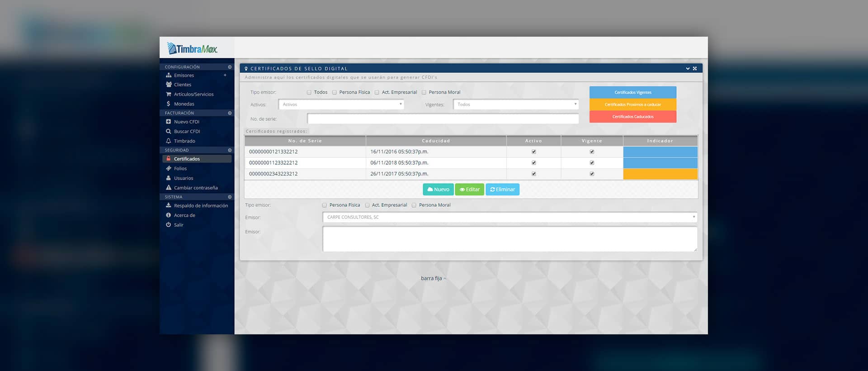Click the Salir power icon
This screenshot has width=868, height=371.
pyautogui.click(x=169, y=224)
